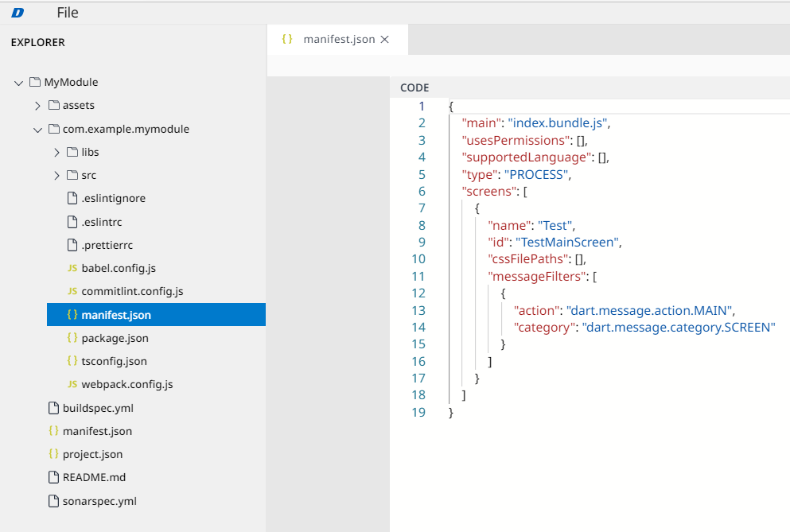Screen dimensions: 790x532
Task: Click line number 19 in the gutter
Action: (x=418, y=412)
